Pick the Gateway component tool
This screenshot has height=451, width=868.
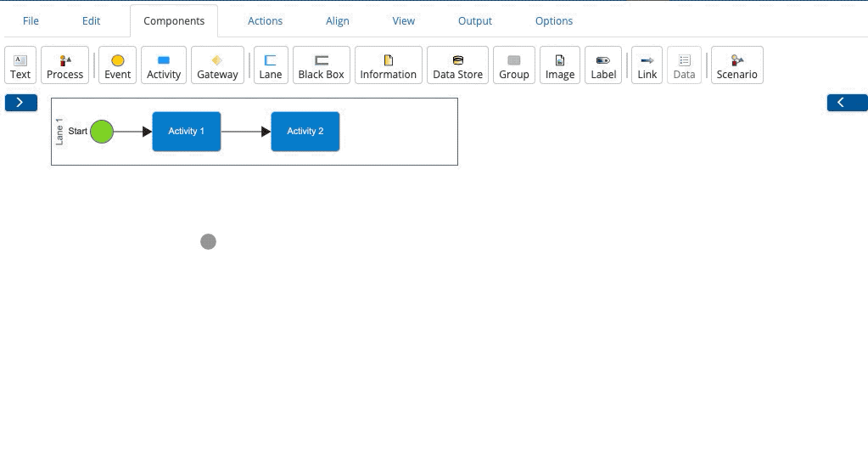[x=217, y=65]
